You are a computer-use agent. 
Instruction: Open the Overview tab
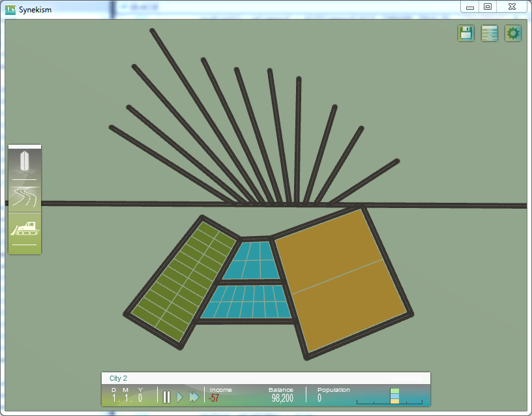tap(406, 378)
